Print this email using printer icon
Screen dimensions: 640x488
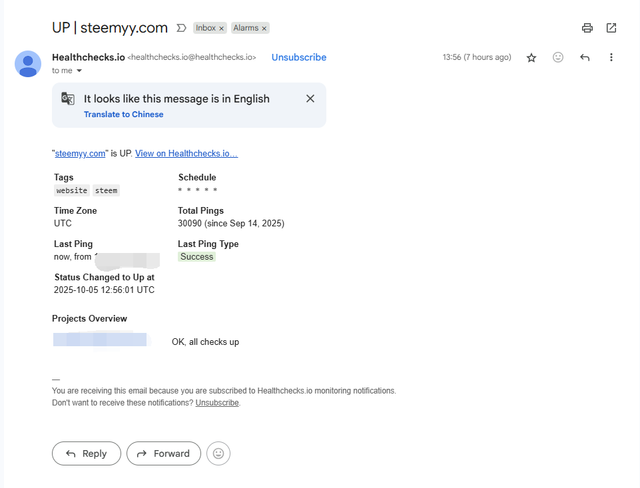(587, 28)
